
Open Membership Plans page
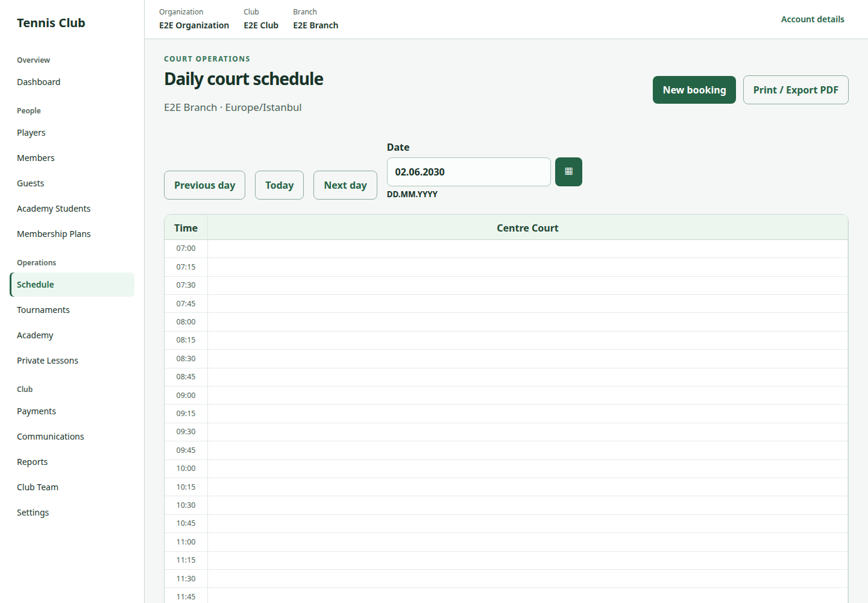pyautogui.click(x=54, y=234)
